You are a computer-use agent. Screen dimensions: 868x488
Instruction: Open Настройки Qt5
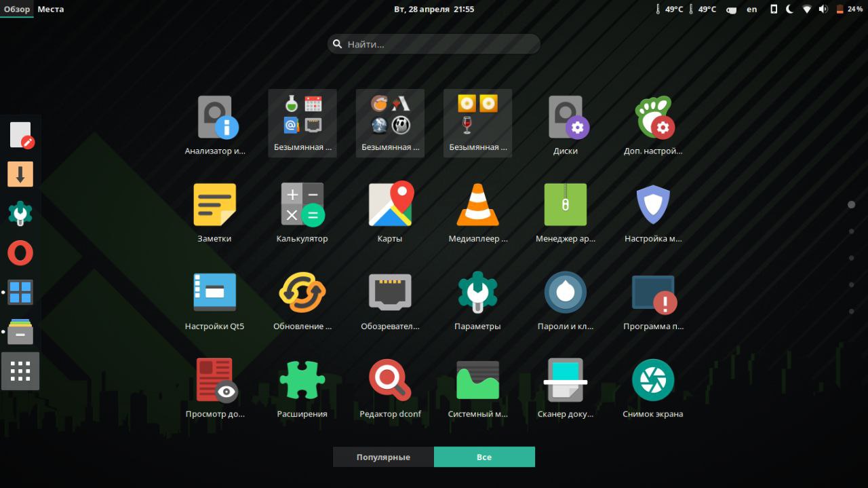[x=214, y=299]
